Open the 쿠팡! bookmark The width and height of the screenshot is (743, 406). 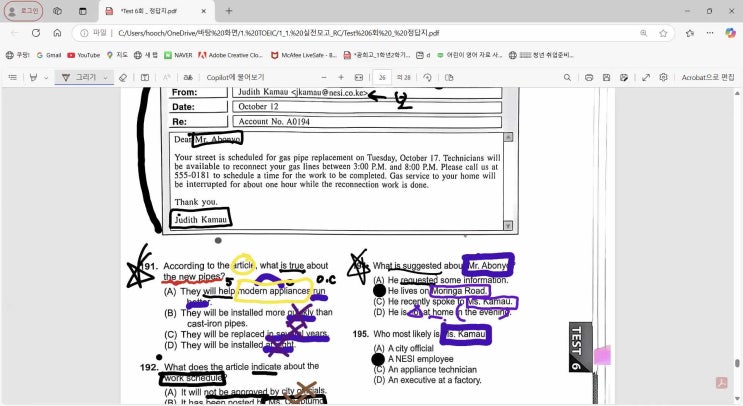click(18, 55)
